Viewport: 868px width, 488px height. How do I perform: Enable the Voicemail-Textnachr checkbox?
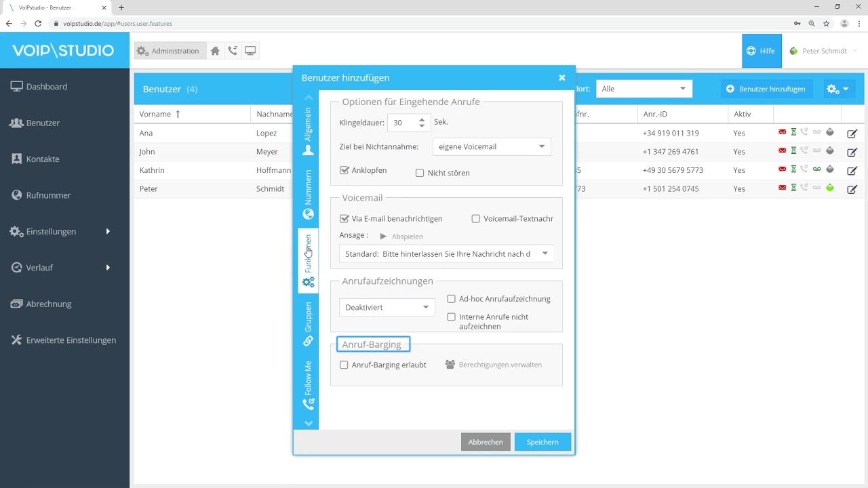pos(475,218)
